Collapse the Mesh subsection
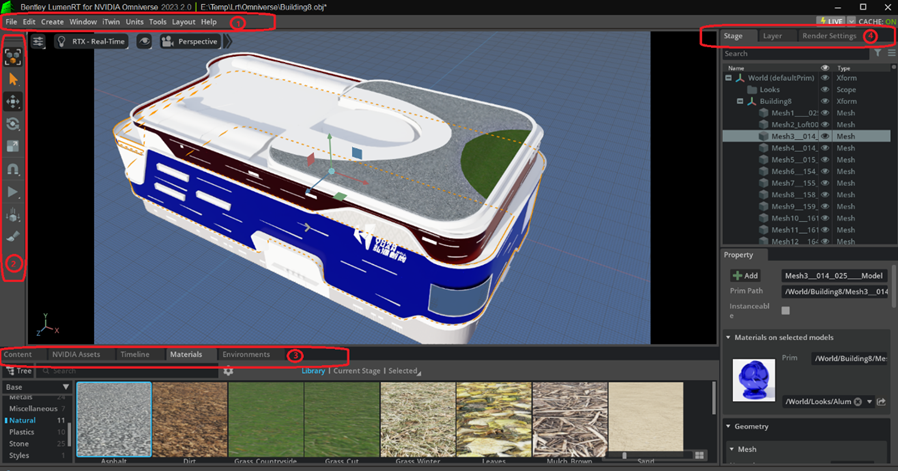Image resolution: width=898 pixels, height=471 pixels. click(732, 449)
